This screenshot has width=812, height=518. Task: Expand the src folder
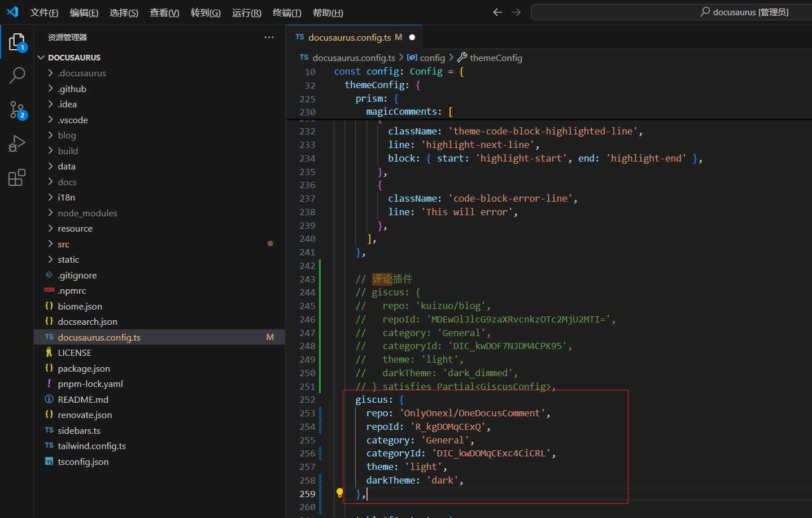[50, 244]
